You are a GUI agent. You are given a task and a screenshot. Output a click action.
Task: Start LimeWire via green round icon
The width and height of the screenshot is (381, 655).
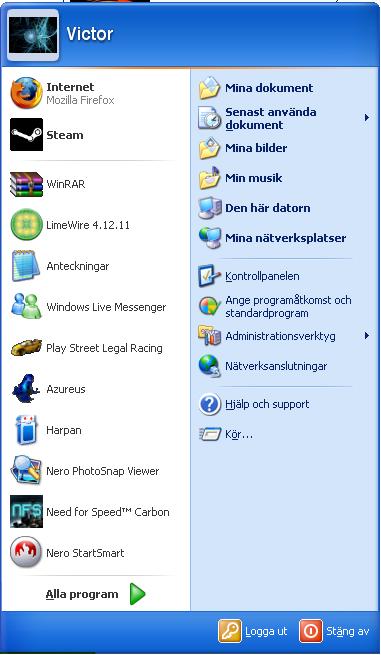pyautogui.click(x=26, y=225)
